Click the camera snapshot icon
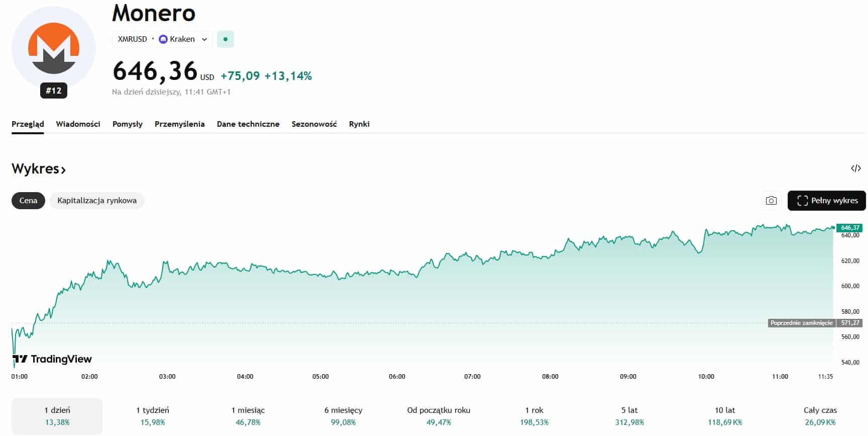The height and width of the screenshot is (436, 868). pyautogui.click(x=771, y=201)
